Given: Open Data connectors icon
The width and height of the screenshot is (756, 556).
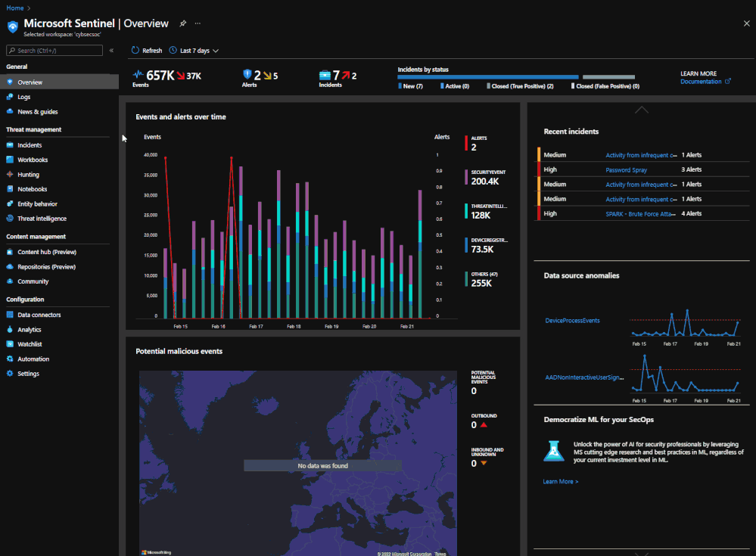Looking at the screenshot, I should point(10,315).
